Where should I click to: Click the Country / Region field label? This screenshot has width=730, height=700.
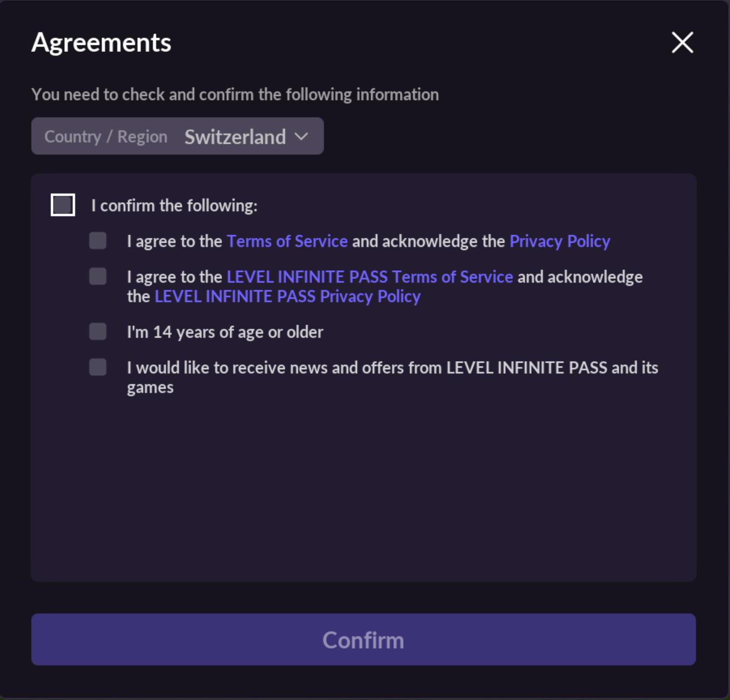click(x=106, y=137)
